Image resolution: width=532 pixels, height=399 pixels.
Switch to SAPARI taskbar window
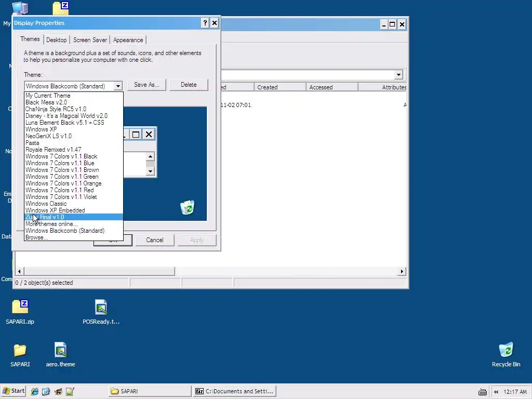pyautogui.click(x=150, y=391)
